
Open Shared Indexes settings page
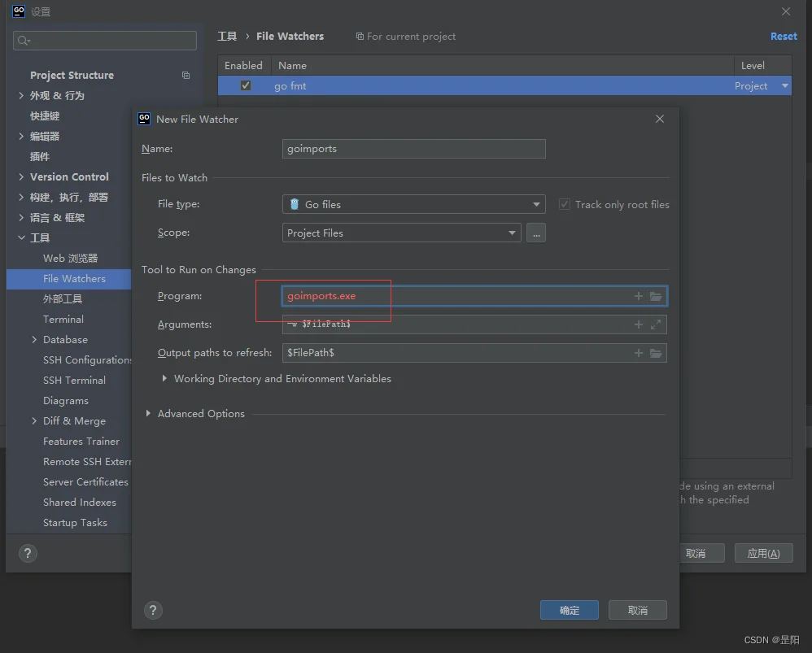79,502
